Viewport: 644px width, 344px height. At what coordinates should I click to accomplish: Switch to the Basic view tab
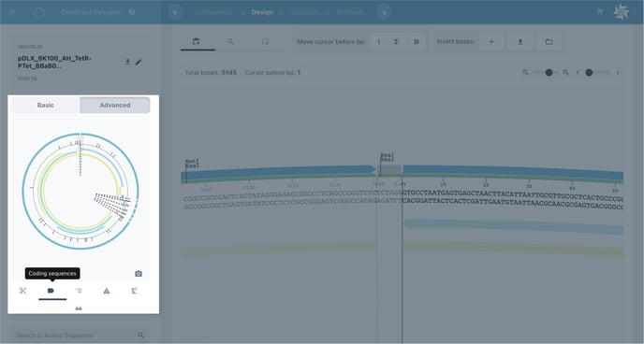[x=46, y=105]
